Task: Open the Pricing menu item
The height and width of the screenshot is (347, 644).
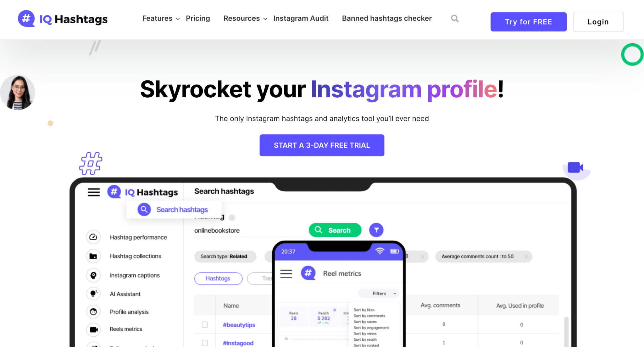Action: (198, 18)
